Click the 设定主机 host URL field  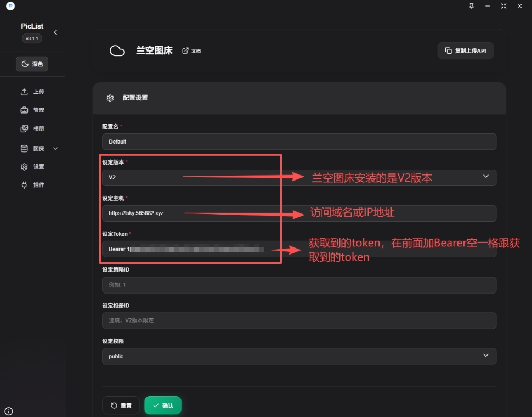(x=299, y=213)
